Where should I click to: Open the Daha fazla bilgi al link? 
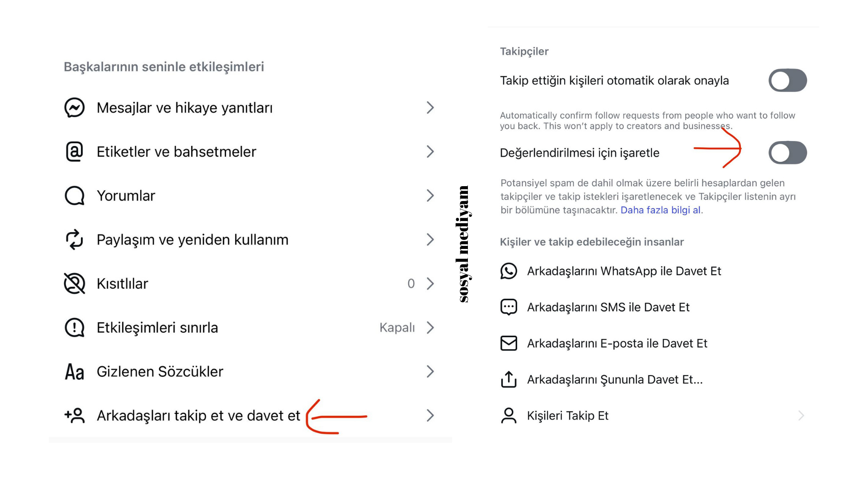[661, 210]
